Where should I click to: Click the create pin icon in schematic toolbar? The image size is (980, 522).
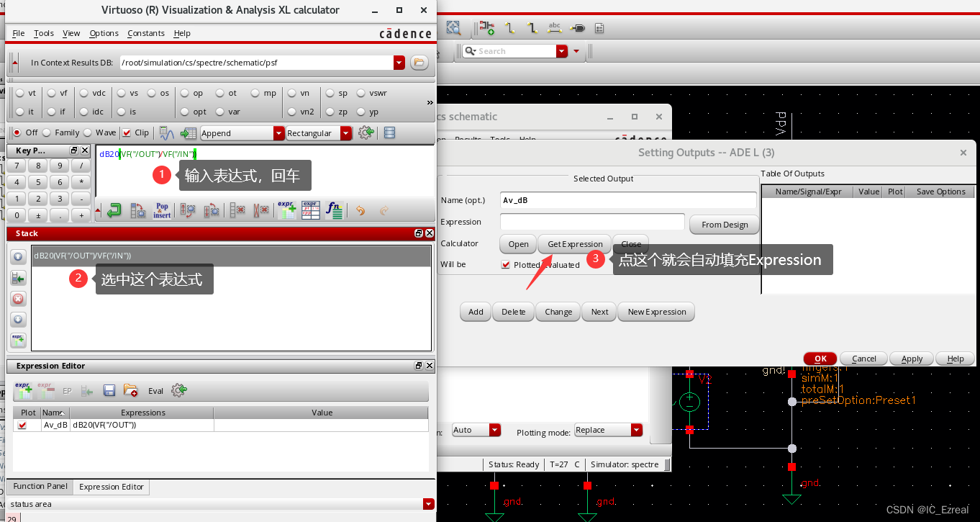[577, 27]
